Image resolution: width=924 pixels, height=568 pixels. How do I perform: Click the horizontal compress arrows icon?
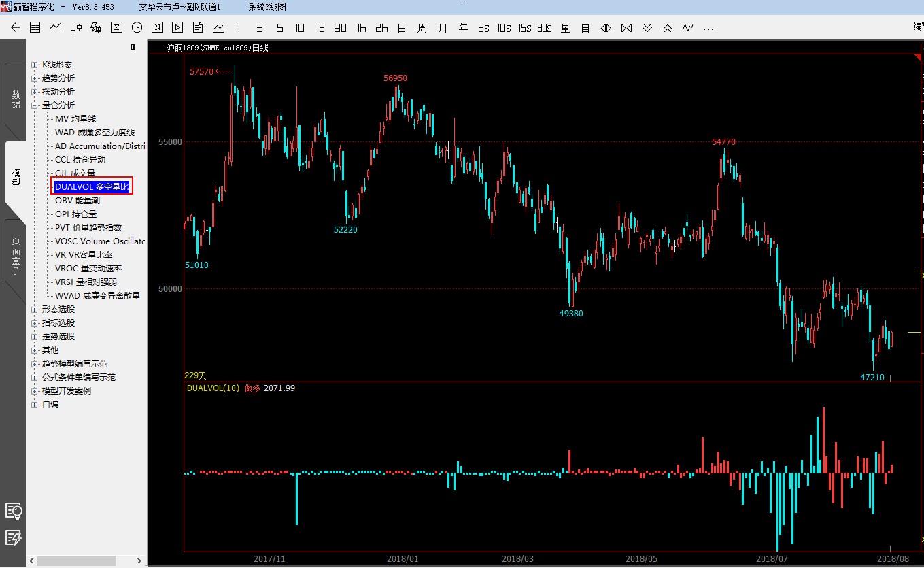627,28
